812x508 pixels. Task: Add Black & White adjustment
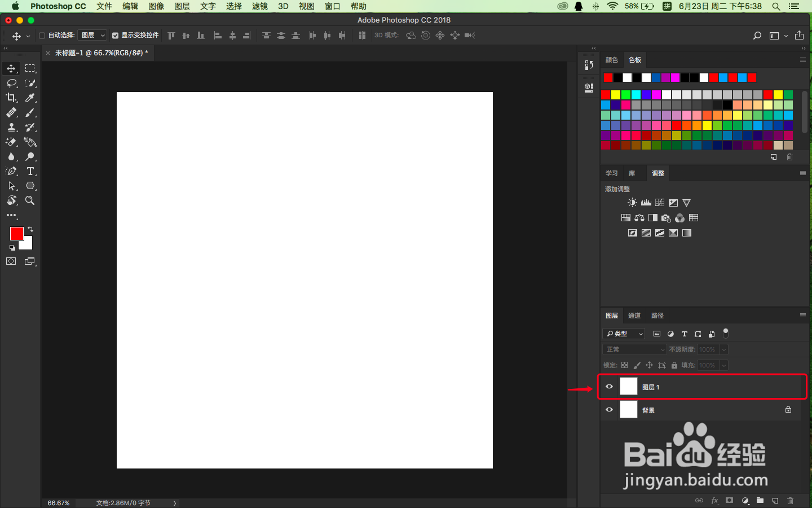tap(653, 218)
